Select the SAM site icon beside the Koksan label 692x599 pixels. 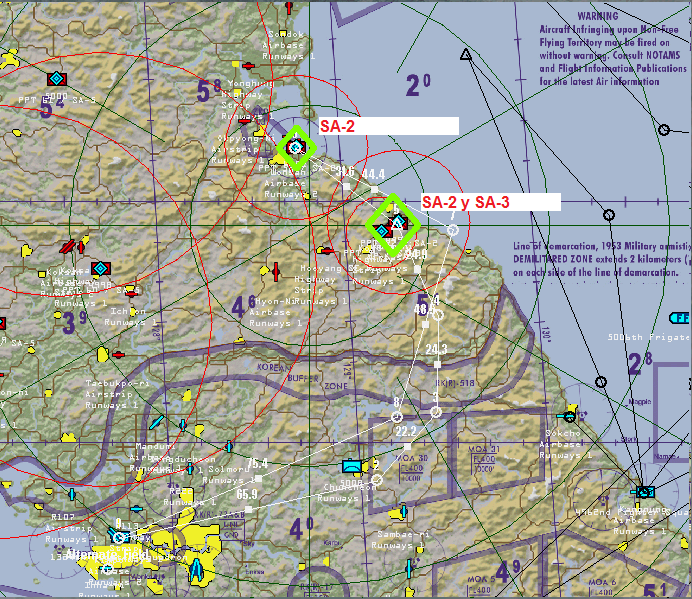[101, 268]
